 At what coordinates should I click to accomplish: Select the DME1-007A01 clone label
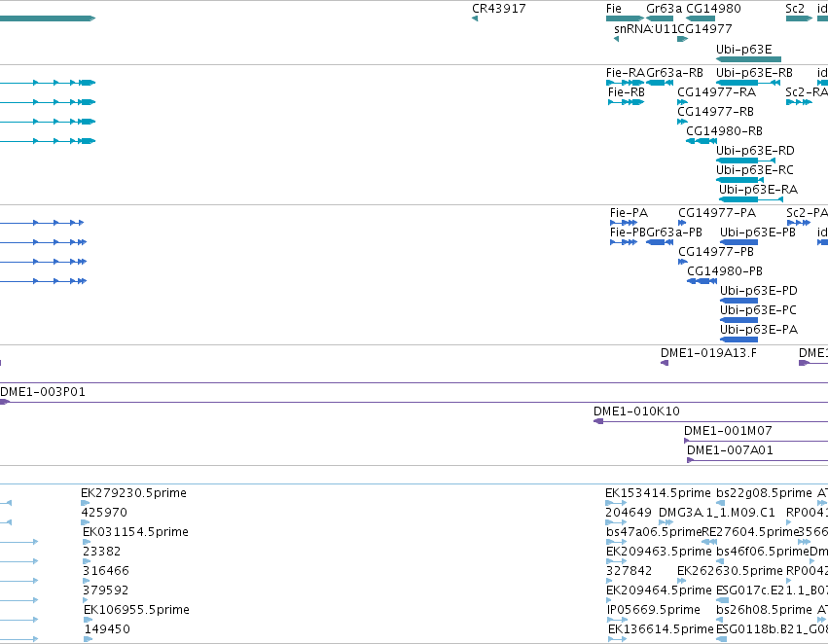(x=730, y=450)
